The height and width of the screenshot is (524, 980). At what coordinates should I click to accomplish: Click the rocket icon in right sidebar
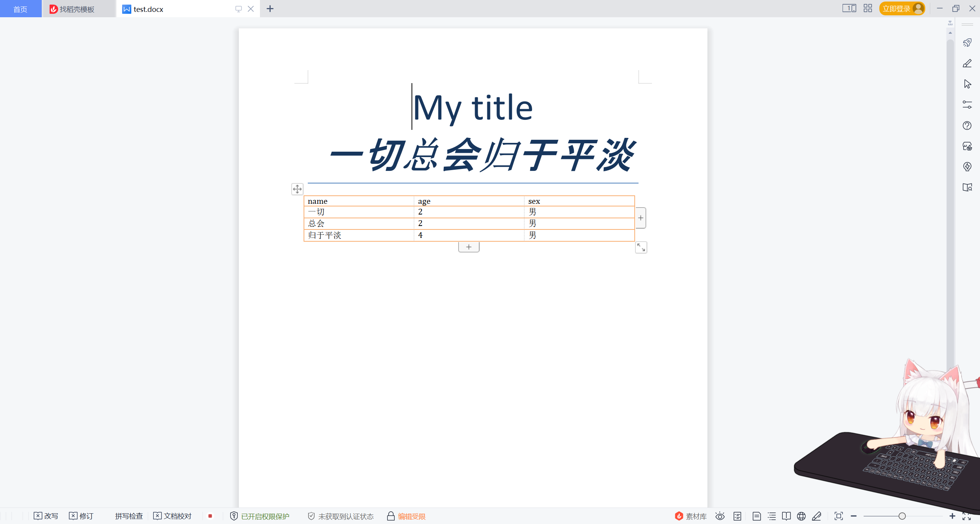click(x=967, y=43)
